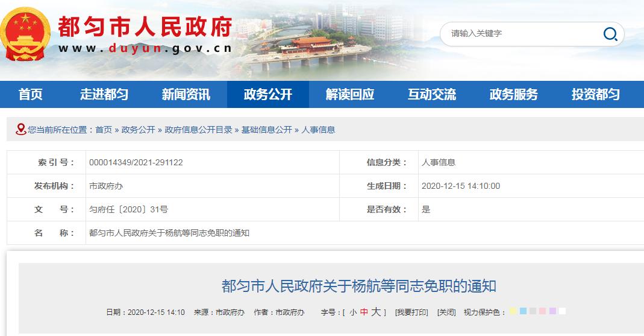Click the 作者：市政府办 text
Image resolution: width=644 pixels, height=336 pixels.
coord(280,312)
